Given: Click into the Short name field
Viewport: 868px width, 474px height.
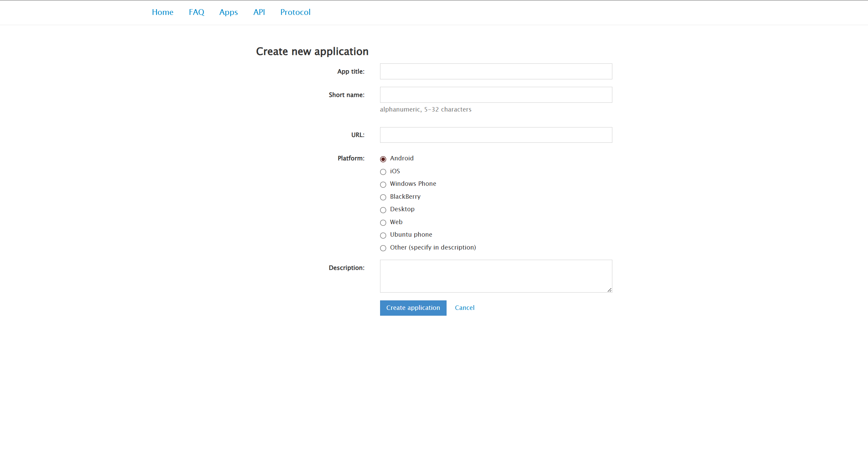Looking at the screenshot, I should pos(496,95).
